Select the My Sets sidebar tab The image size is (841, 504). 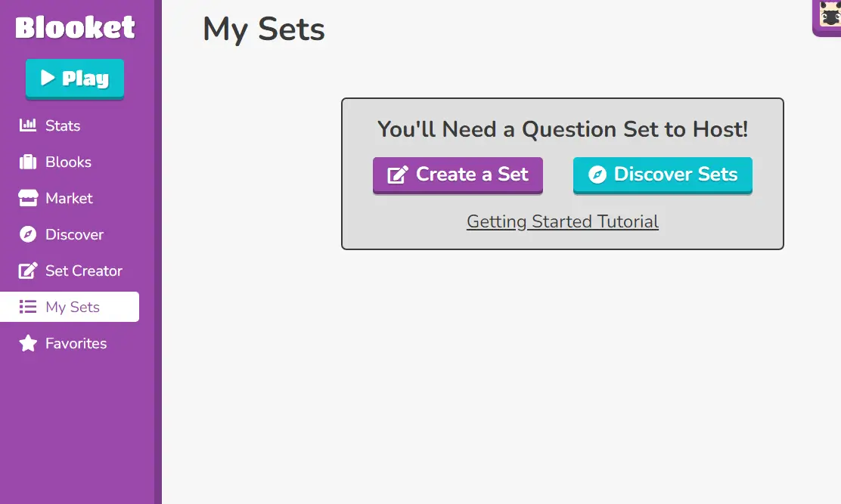pyautogui.click(x=70, y=307)
